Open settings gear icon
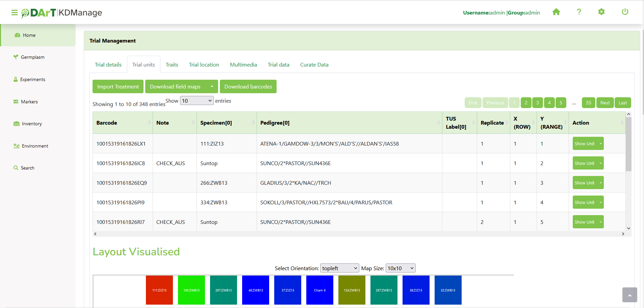Screen dimensions: 644x308 coord(601,12)
